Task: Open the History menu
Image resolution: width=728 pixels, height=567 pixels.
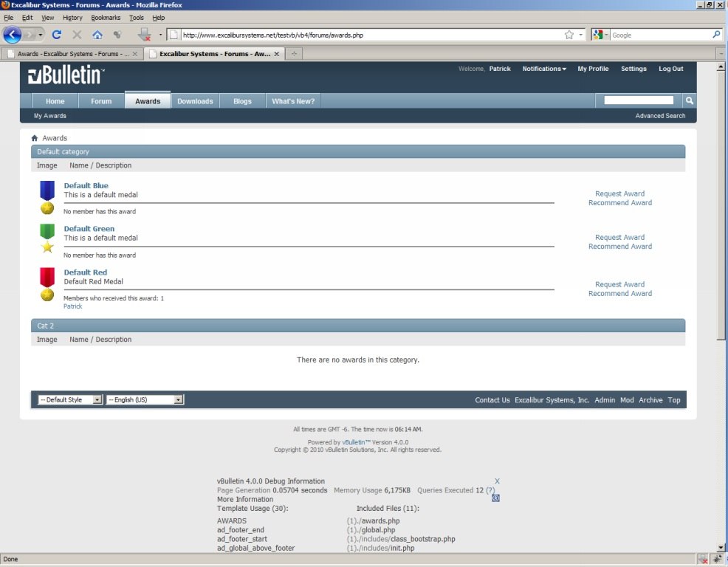Action: pos(72,18)
